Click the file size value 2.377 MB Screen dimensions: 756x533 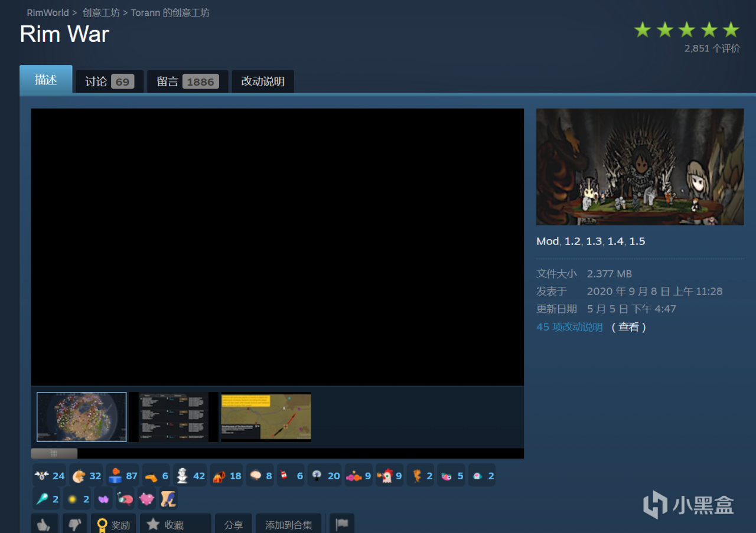(610, 274)
